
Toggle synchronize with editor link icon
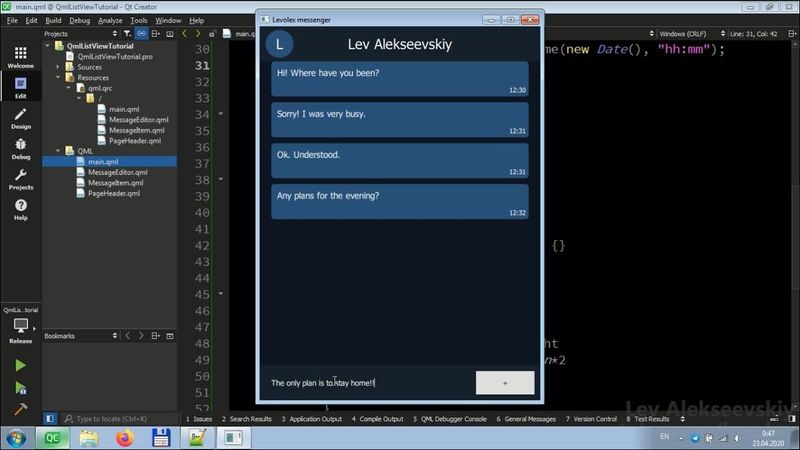click(142, 33)
